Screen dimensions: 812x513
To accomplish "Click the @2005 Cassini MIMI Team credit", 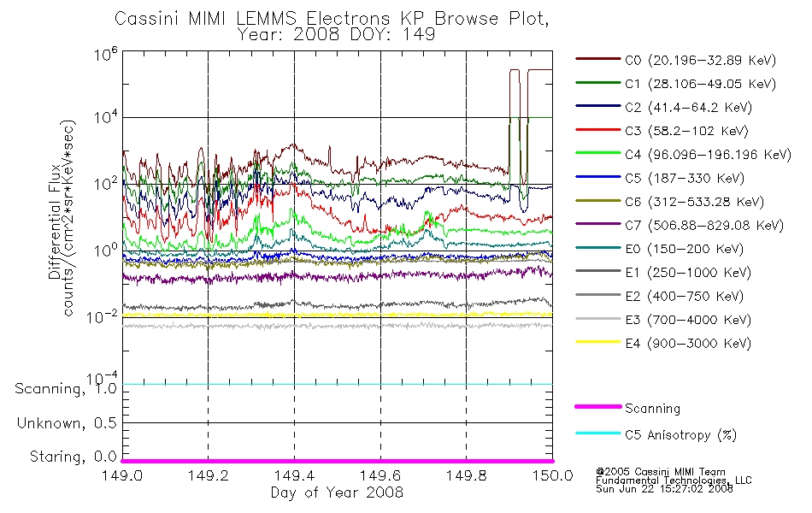I will pos(660,472).
